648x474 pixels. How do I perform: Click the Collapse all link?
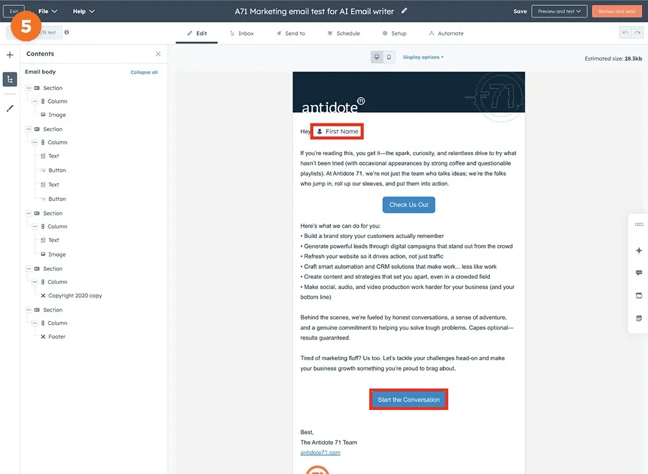point(144,72)
